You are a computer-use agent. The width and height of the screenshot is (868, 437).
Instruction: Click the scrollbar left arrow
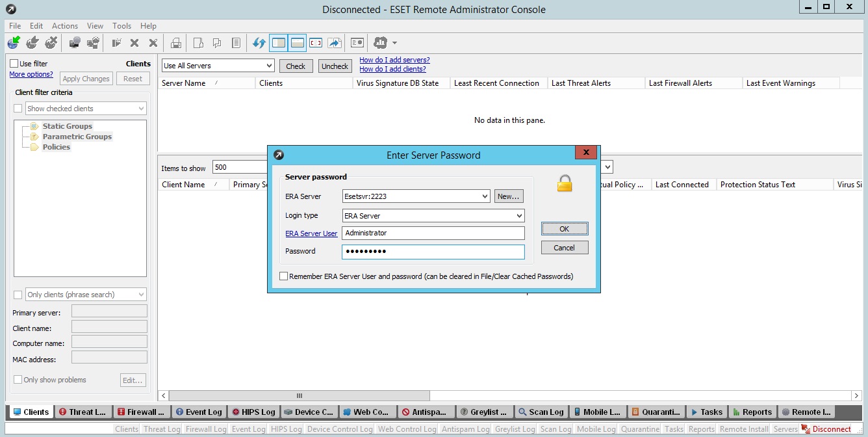pyautogui.click(x=164, y=395)
